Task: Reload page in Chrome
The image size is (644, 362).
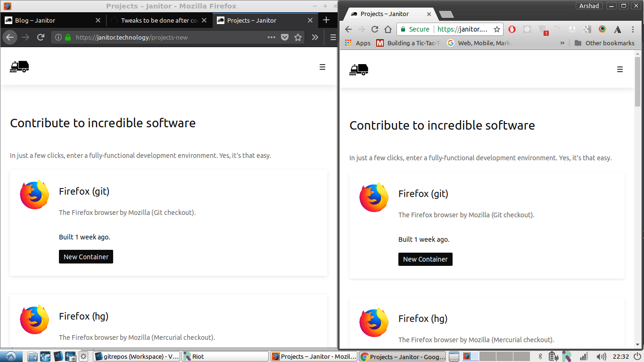Action: pyautogui.click(x=375, y=29)
